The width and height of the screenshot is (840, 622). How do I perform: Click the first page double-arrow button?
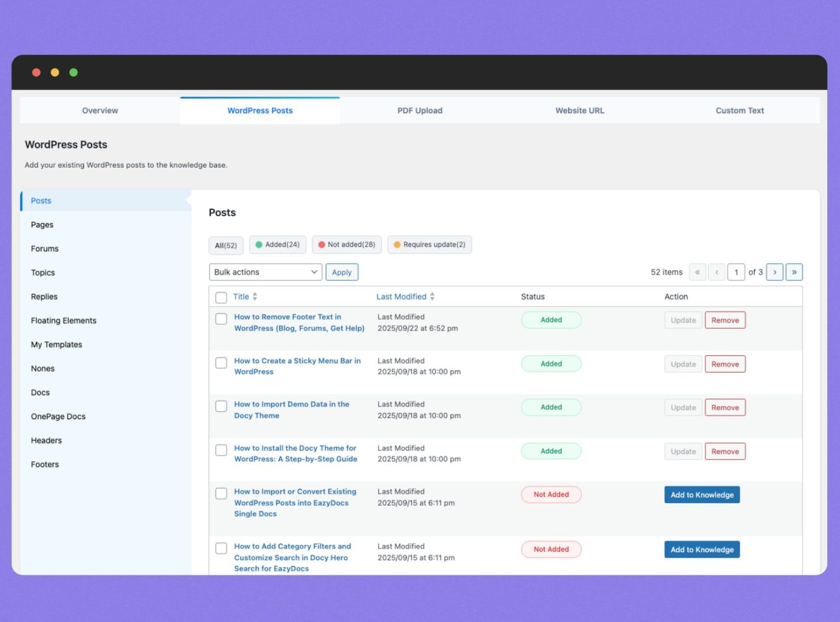tap(697, 272)
